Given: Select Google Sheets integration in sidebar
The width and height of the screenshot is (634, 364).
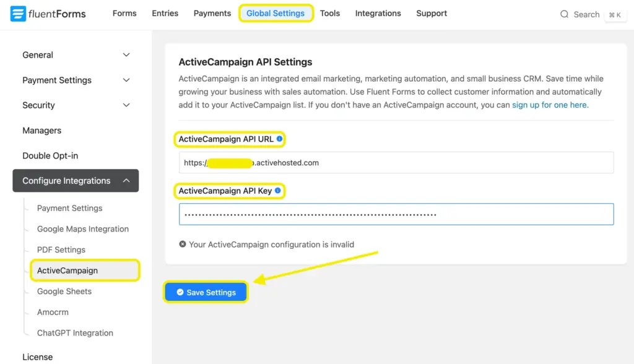Looking at the screenshot, I should pyautogui.click(x=64, y=292).
